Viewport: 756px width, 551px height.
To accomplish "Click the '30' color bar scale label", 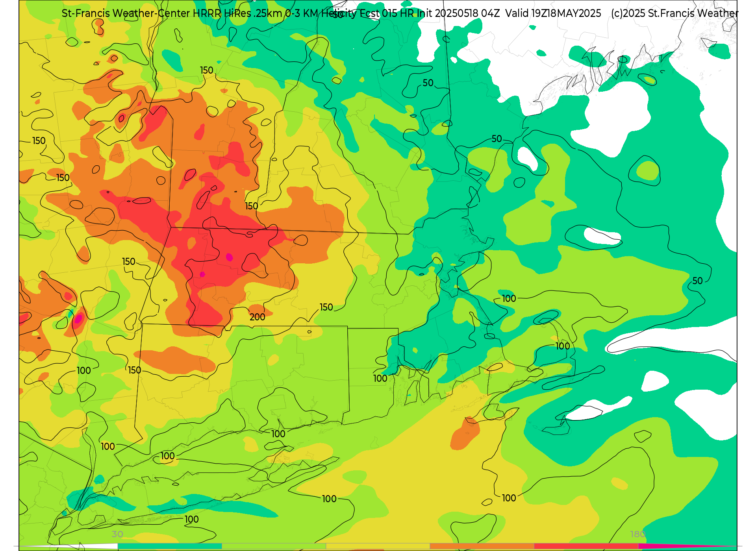I will 117,534.
